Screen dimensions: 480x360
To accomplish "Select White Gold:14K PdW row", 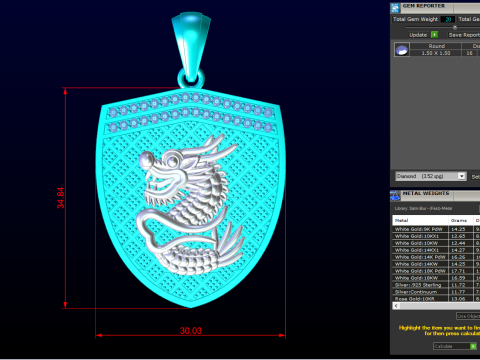I will (x=436, y=257).
